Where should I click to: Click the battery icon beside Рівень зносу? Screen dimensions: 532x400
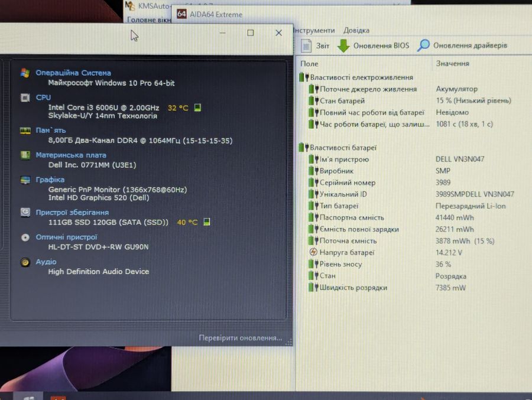313,264
